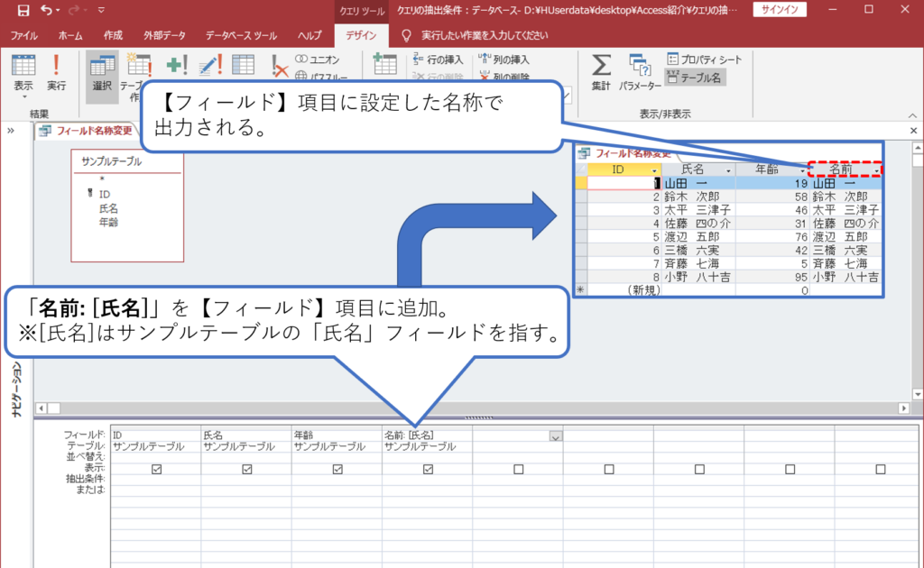Click the vertical scrollbar down arrow

point(917,394)
